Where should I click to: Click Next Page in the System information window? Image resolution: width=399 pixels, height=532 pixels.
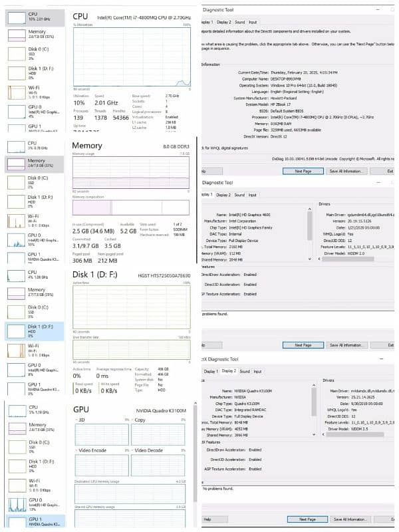(x=303, y=171)
